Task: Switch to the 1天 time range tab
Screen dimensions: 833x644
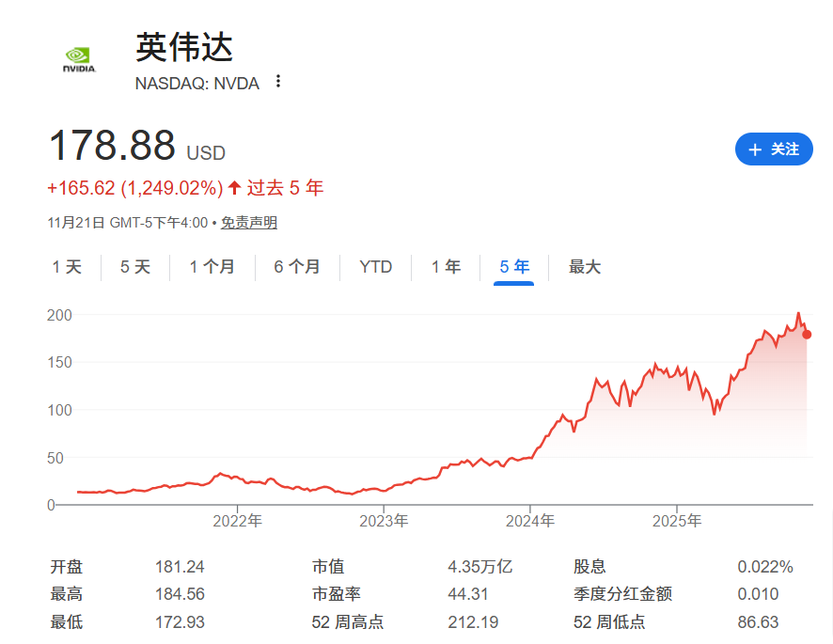Action: 66,267
